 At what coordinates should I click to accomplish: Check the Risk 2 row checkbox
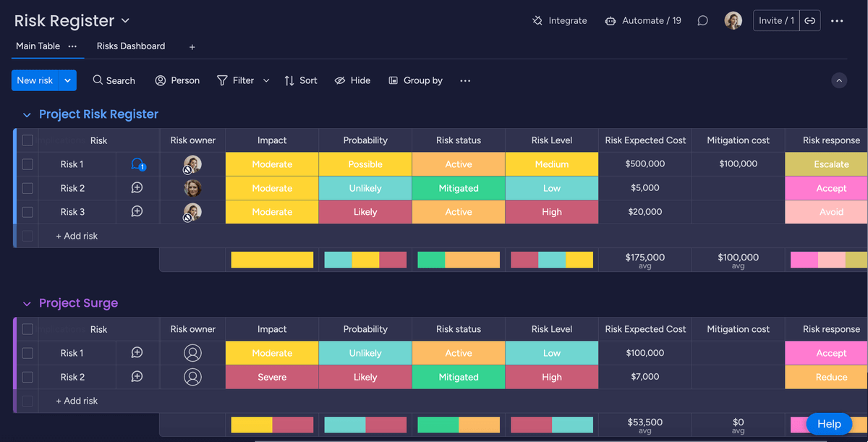pyautogui.click(x=27, y=187)
